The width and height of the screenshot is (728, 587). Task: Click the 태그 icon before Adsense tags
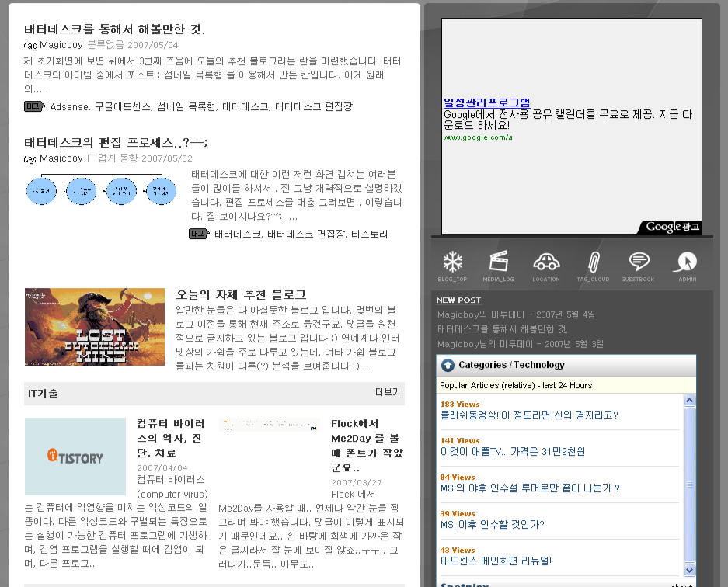coord(34,106)
